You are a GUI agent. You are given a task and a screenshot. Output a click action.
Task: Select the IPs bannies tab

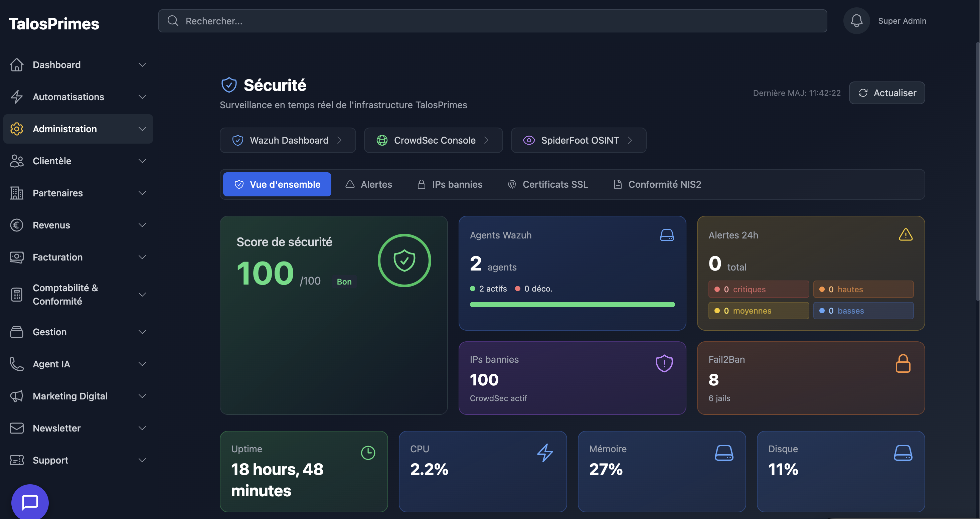pos(450,184)
